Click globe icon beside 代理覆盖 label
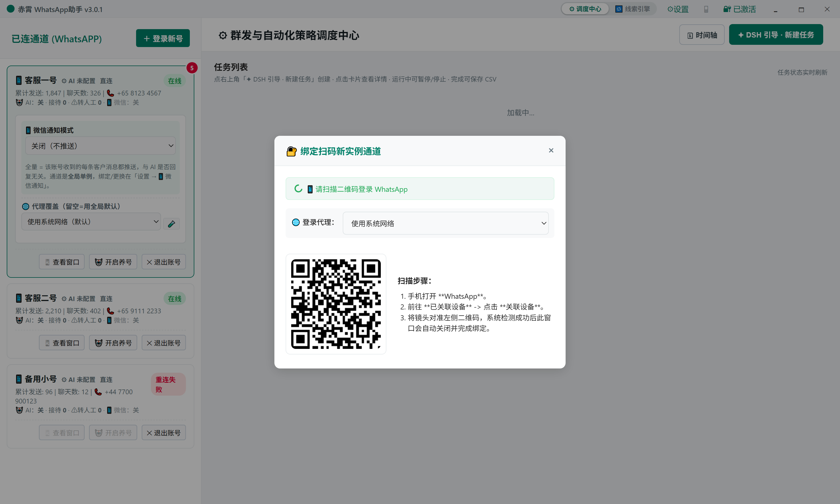The height and width of the screenshot is (504, 840). tap(25, 206)
